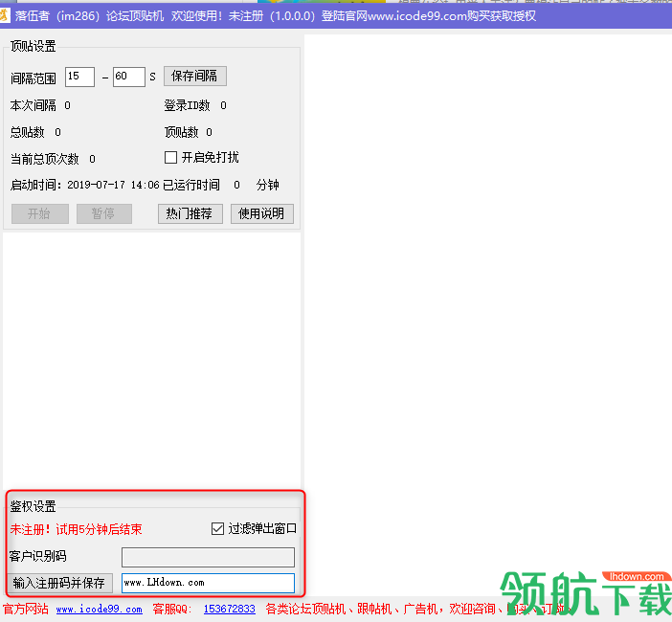Click the 登录ID数 label

click(187, 105)
